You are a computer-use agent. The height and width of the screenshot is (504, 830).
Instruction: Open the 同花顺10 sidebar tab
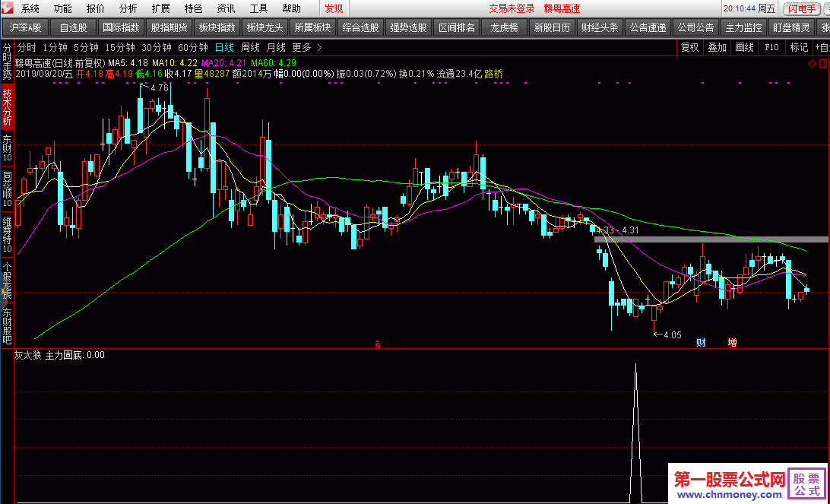(x=8, y=189)
